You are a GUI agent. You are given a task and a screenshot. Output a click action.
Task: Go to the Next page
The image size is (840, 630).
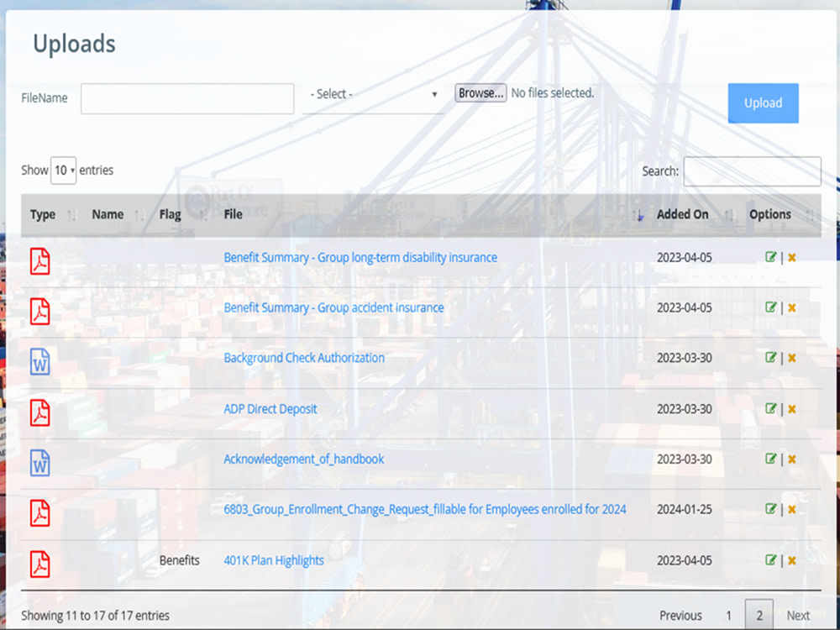pos(798,616)
